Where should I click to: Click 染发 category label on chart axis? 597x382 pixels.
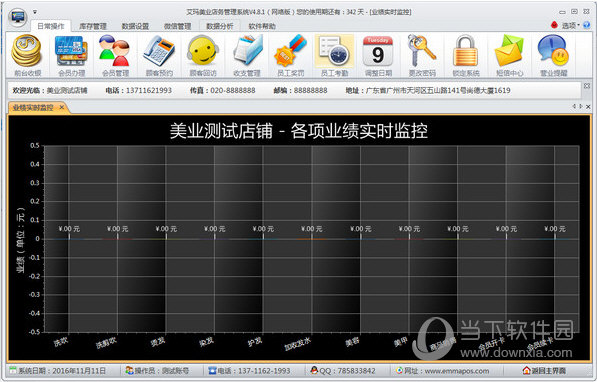point(206,341)
